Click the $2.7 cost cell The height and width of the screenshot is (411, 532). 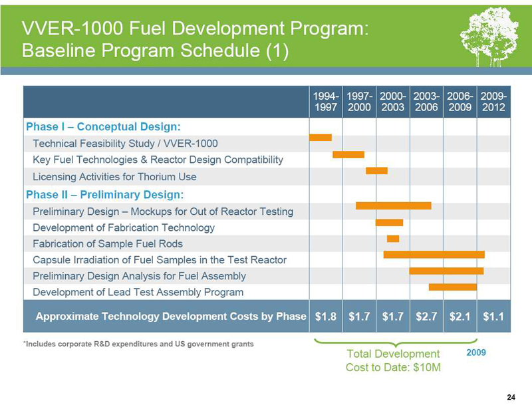pyautogui.click(x=426, y=317)
